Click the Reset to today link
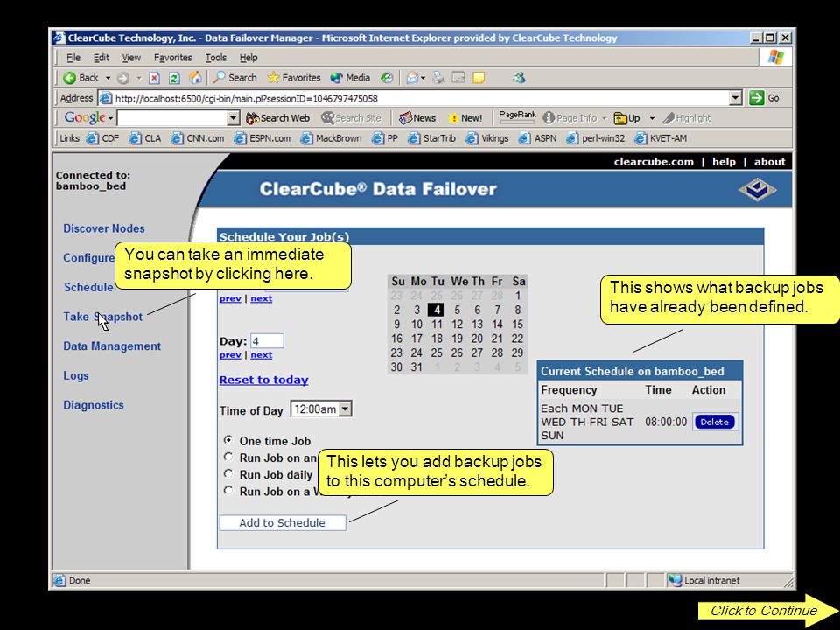The image size is (840, 630). tap(263, 380)
